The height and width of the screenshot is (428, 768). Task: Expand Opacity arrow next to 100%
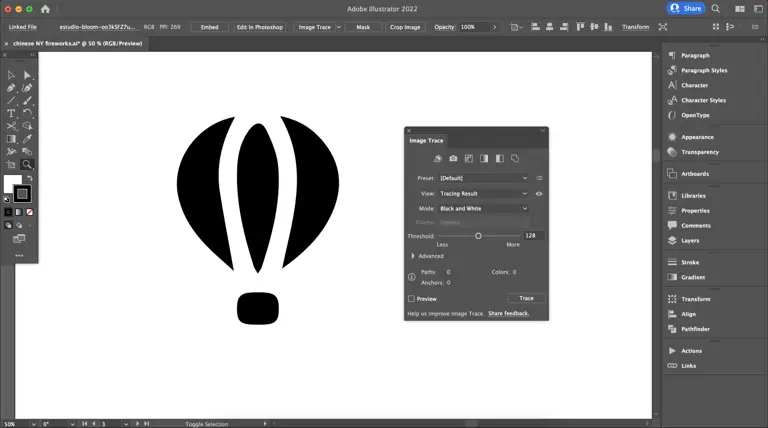point(495,27)
